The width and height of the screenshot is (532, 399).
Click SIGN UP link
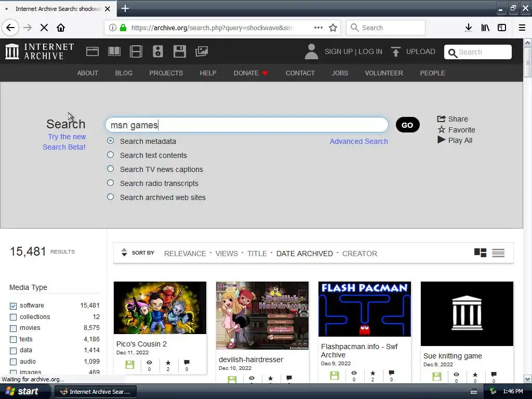[x=339, y=51]
